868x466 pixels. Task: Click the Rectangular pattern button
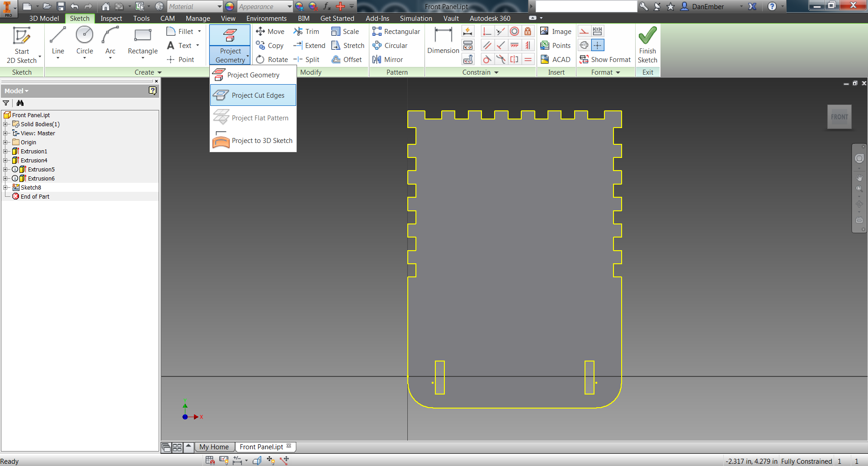click(x=396, y=31)
